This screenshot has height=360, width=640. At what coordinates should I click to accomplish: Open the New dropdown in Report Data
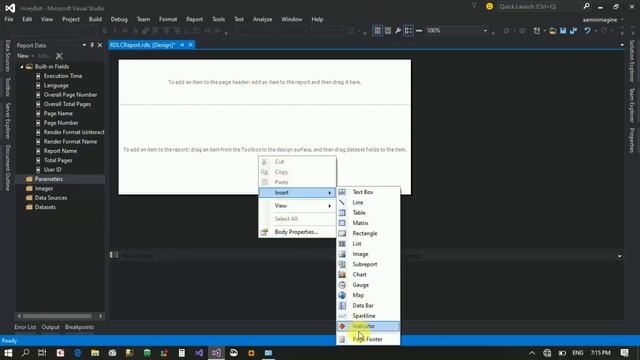(25, 56)
